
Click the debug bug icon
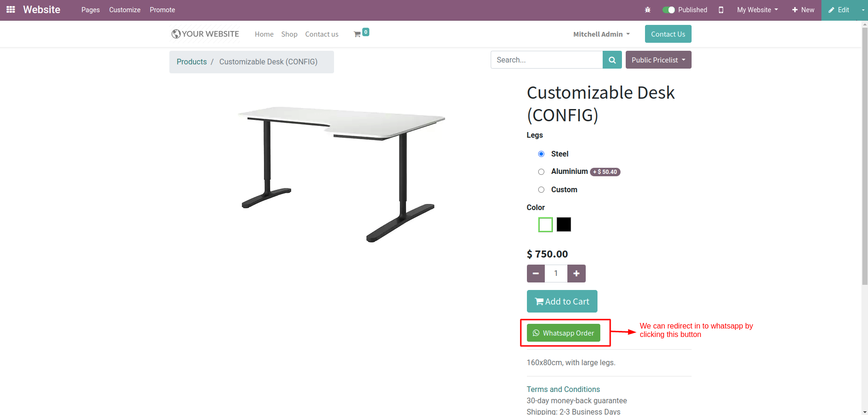pos(647,10)
